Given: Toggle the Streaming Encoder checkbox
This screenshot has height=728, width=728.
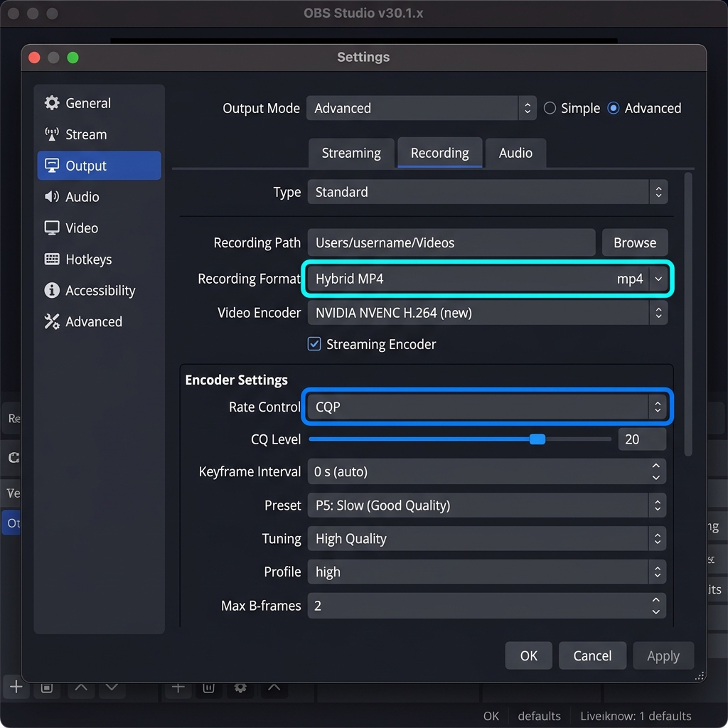Looking at the screenshot, I should [314, 344].
